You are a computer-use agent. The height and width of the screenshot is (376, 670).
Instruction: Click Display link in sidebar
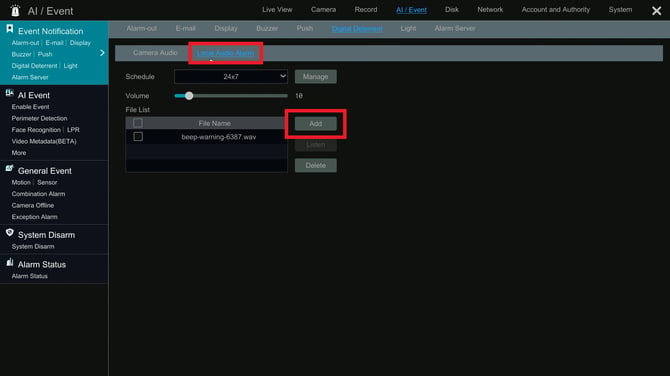click(x=80, y=43)
